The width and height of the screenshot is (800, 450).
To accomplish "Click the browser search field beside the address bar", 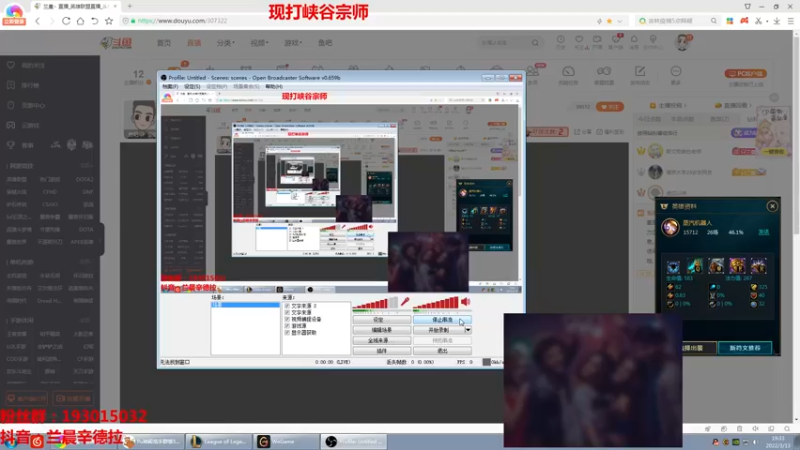I will click(677, 21).
